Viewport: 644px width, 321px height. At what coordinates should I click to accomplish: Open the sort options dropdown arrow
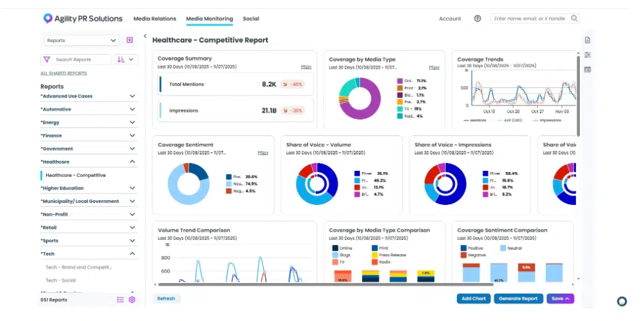click(132, 59)
